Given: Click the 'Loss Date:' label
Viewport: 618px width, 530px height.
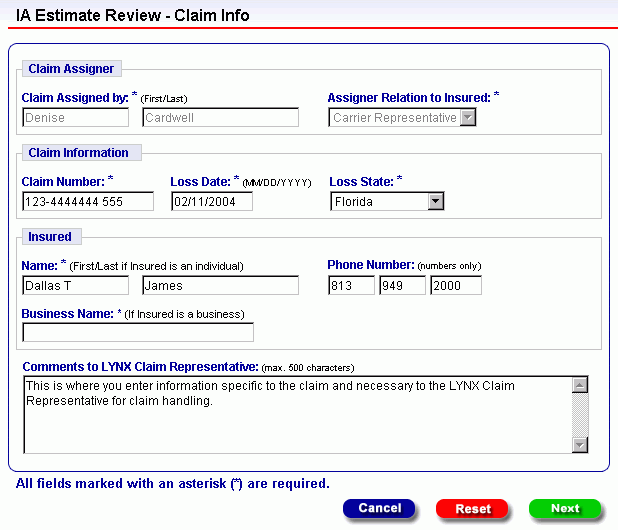Looking at the screenshot, I should pyautogui.click(x=200, y=182).
